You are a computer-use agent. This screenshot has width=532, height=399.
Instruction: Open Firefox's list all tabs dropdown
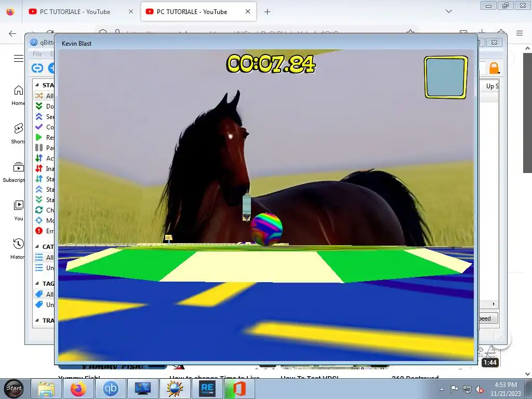[448, 11]
